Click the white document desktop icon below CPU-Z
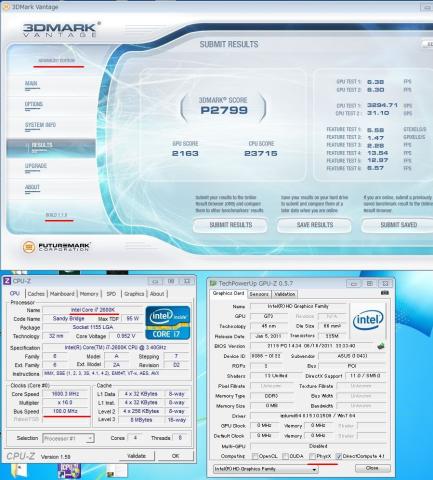Image resolution: width=433 pixels, height=480 pixels. point(116,471)
